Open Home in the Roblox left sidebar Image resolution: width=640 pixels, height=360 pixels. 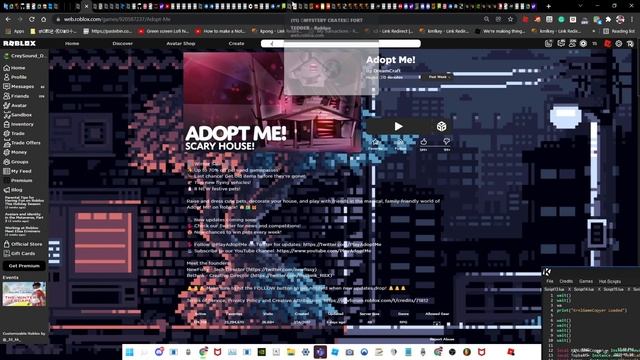(x=15, y=68)
